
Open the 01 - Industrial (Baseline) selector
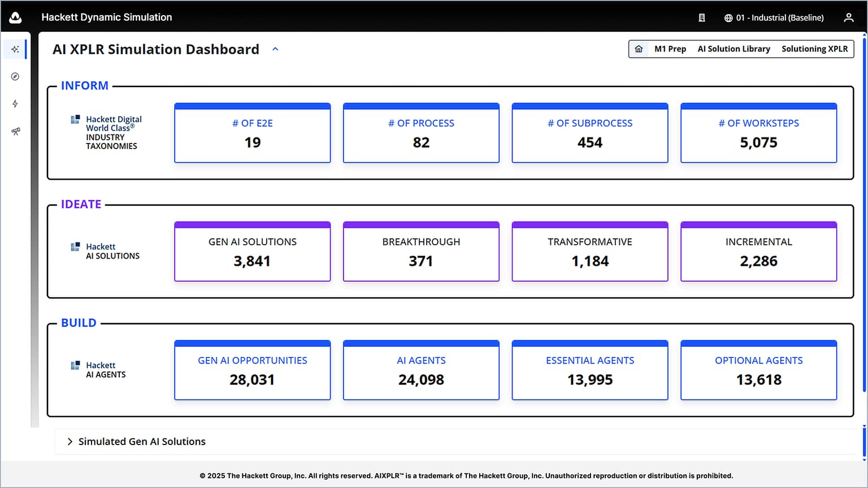[x=779, y=18]
